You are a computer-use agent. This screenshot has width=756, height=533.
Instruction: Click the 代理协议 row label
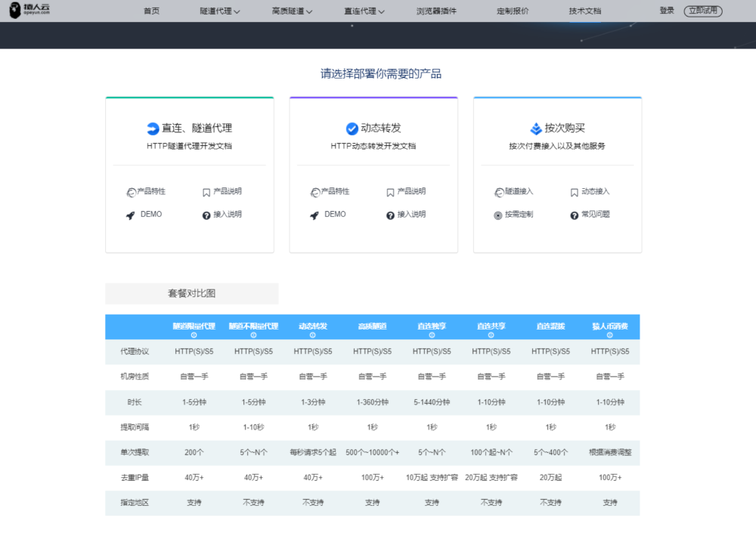pos(135,352)
